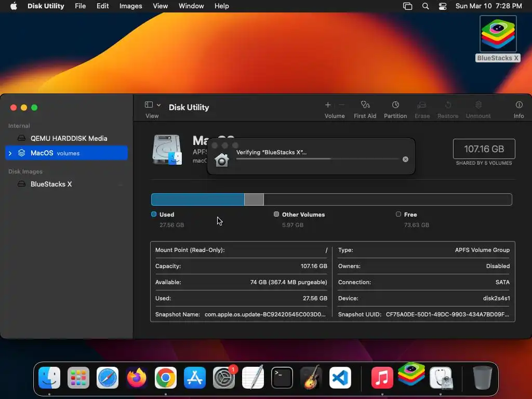Screen dimensions: 532x399
Task: Click the disk image mounter icon in dialog
Action: [222, 159]
